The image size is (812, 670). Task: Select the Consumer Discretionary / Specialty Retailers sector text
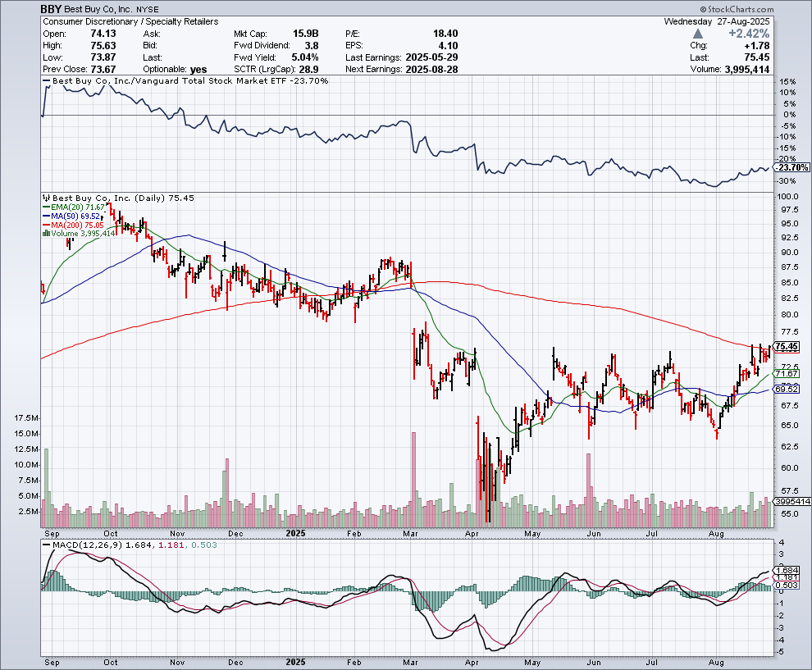[130, 22]
